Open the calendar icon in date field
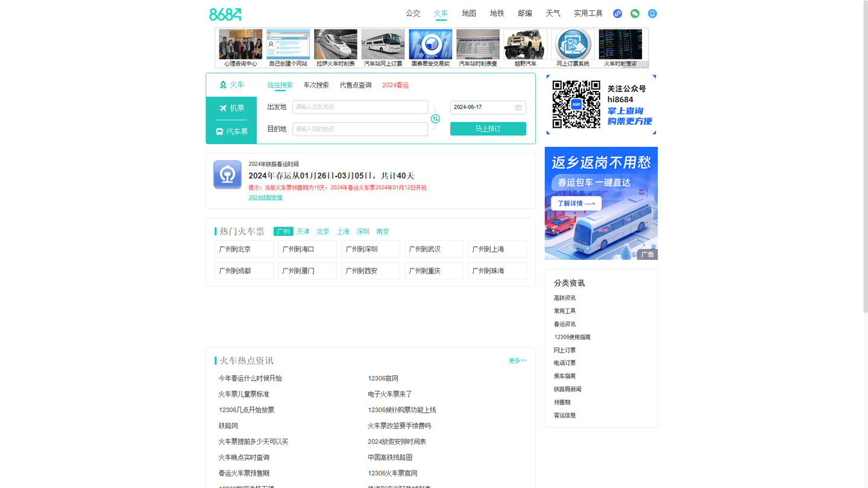Viewport: 868px width, 488px height. pos(518,107)
